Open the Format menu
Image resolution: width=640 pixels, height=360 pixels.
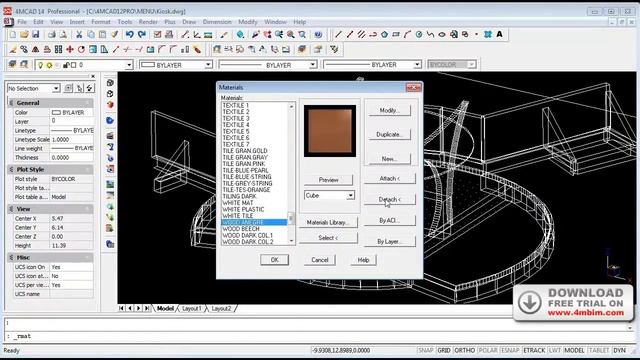pos(101,22)
